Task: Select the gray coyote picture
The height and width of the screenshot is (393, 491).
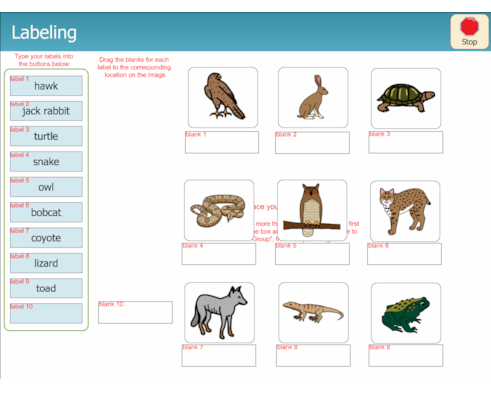Action: [x=219, y=312]
